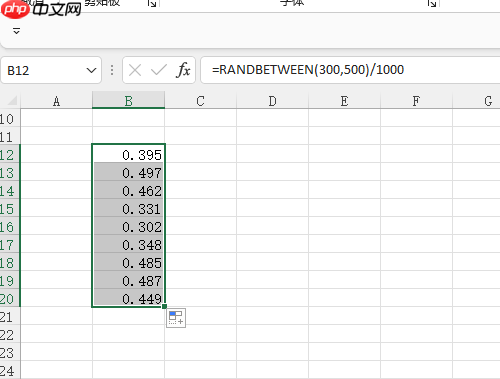Select column B header

coord(128,100)
